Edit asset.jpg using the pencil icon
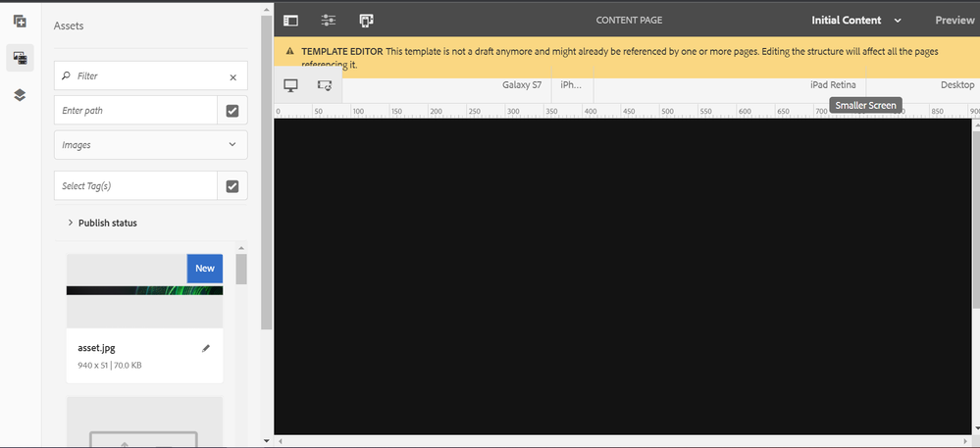980x448 pixels. [x=206, y=348]
